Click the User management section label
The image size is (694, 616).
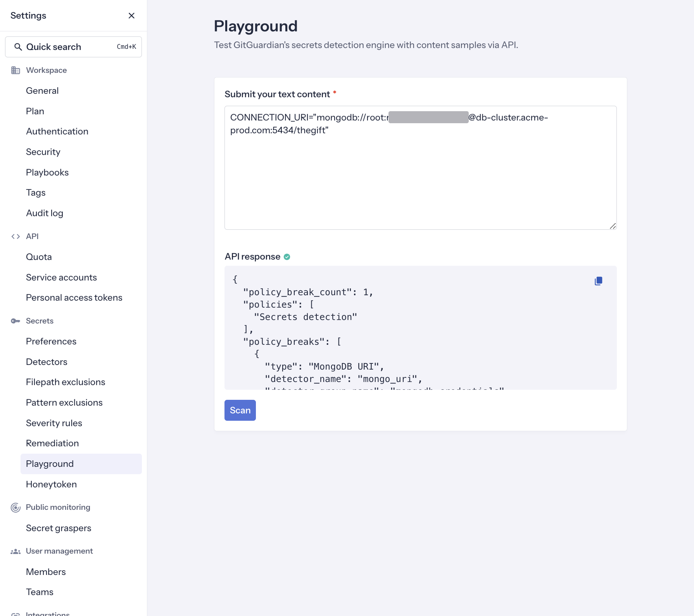(x=59, y=551)
